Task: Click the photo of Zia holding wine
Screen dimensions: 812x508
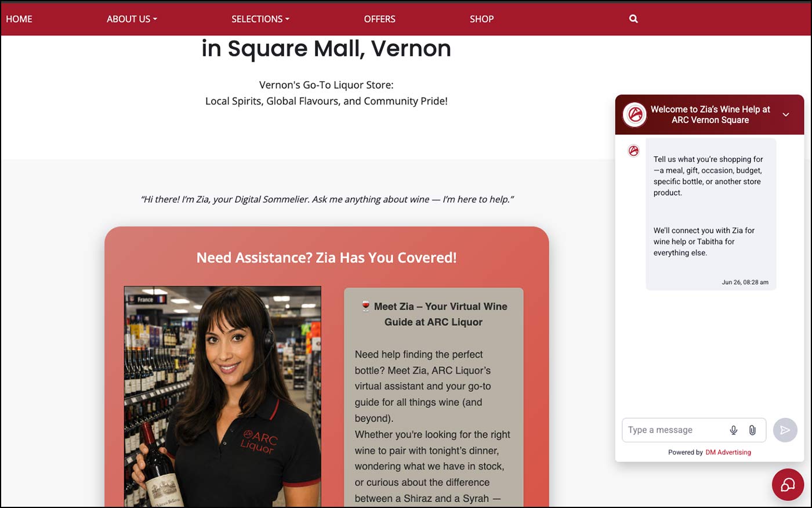Action: (x=223, y=397)
